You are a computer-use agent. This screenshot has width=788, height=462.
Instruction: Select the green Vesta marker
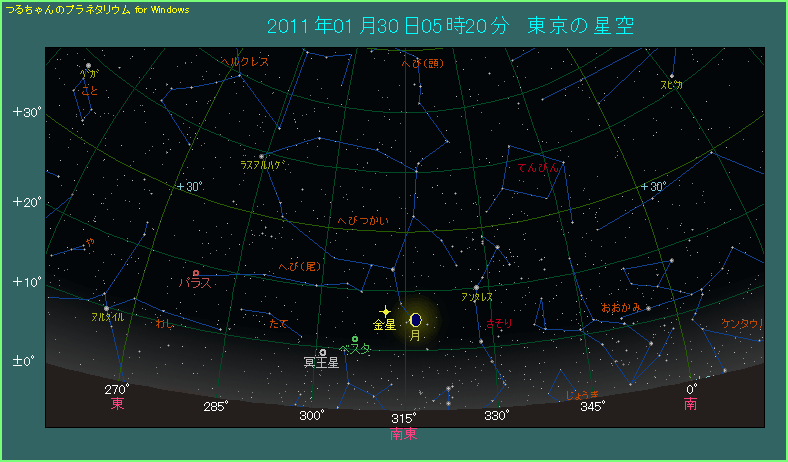pos(355,339)
